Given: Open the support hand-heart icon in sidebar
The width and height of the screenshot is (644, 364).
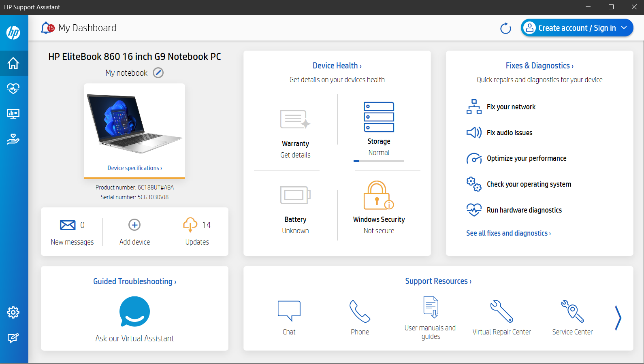Looking at the screenshot, I should tap(13, 139).
